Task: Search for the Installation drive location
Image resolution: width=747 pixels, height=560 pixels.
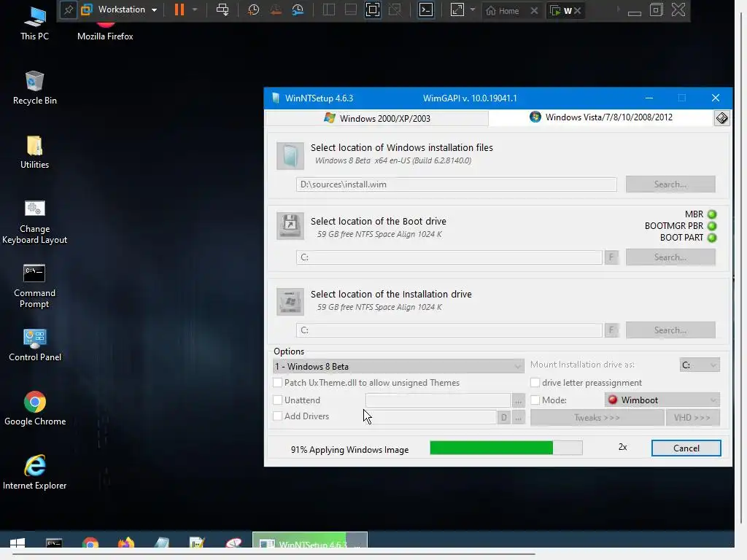Action: click(670, 330)
